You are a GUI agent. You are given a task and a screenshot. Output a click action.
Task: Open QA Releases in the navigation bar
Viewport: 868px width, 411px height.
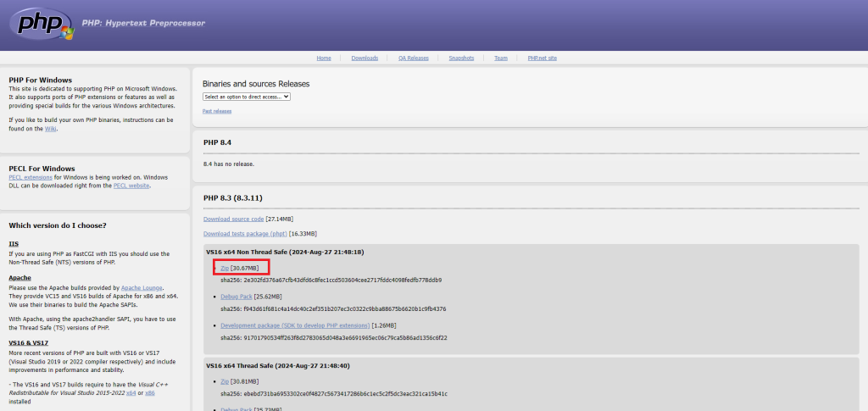(x=414, y=58)
